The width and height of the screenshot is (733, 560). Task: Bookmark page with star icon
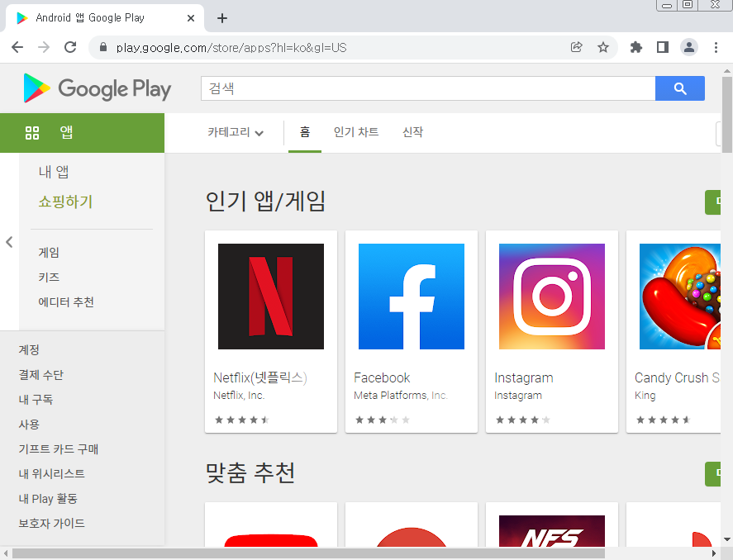(603, 47)
